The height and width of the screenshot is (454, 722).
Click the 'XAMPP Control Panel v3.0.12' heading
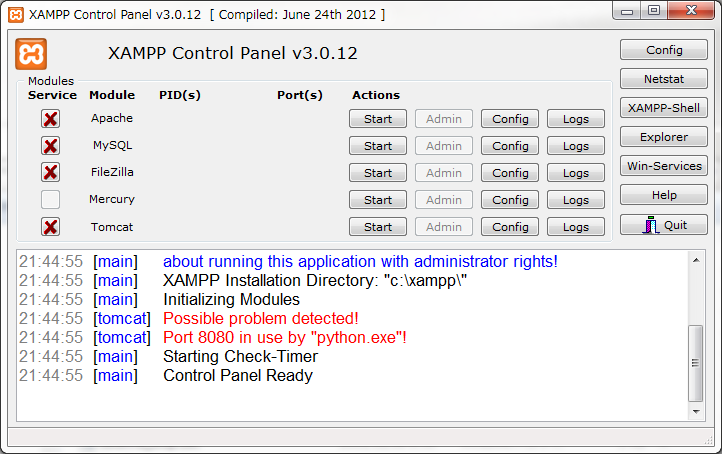pyautogui.click(x=233, y=53)
